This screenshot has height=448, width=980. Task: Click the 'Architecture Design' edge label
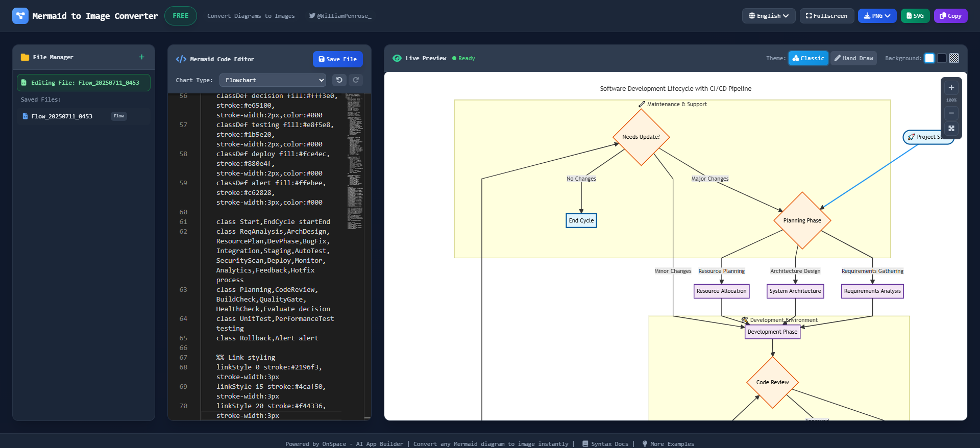pos(795,271)
